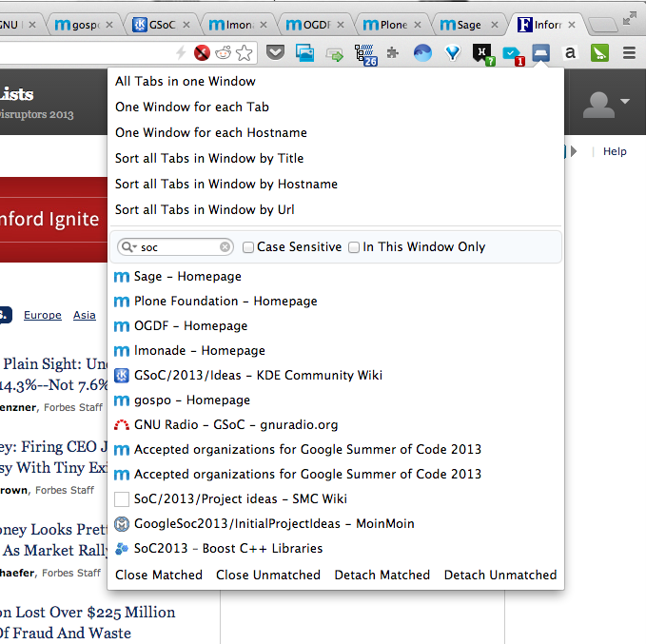Click Close Matched button
Viewport: 646px width, 644px height.
(159, 575)
